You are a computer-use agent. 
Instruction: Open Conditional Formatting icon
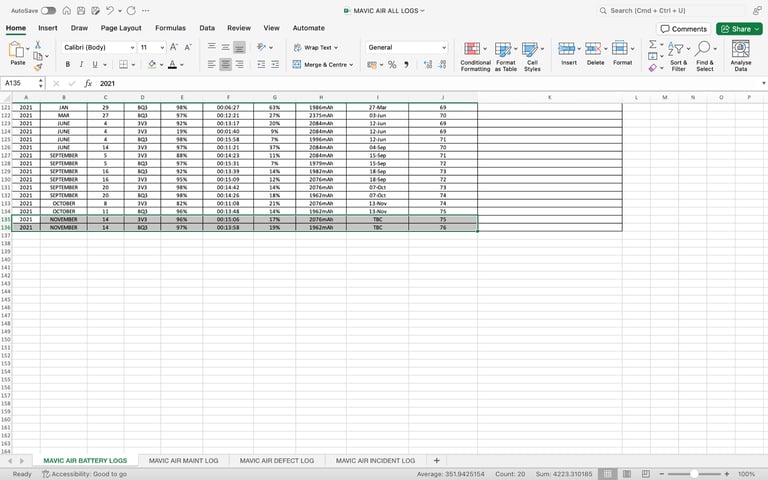(x=472, y=49)
